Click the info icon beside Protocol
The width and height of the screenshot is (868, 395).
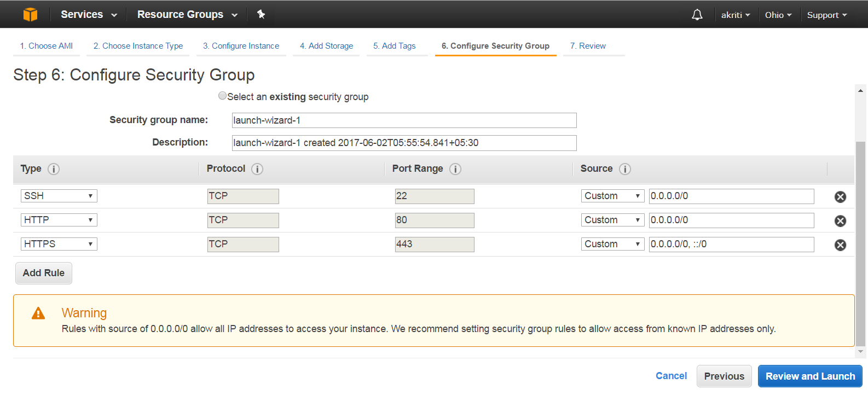[257, 169]
